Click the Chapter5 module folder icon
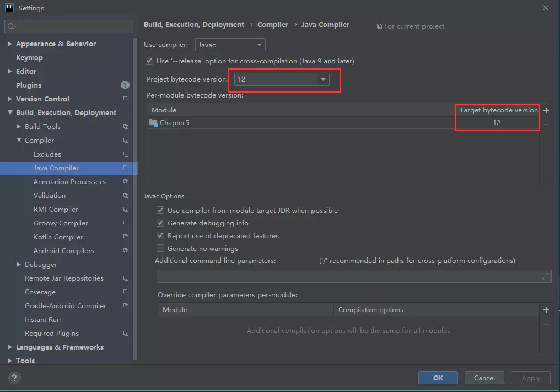The image size is (560, 392). pyautogui.click(x=153, y=123)
